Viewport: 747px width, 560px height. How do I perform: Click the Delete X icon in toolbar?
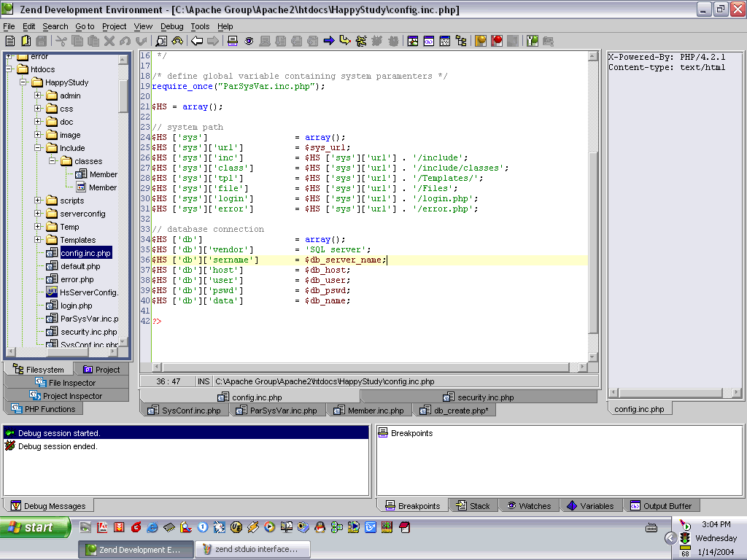(x=109, y=41)
